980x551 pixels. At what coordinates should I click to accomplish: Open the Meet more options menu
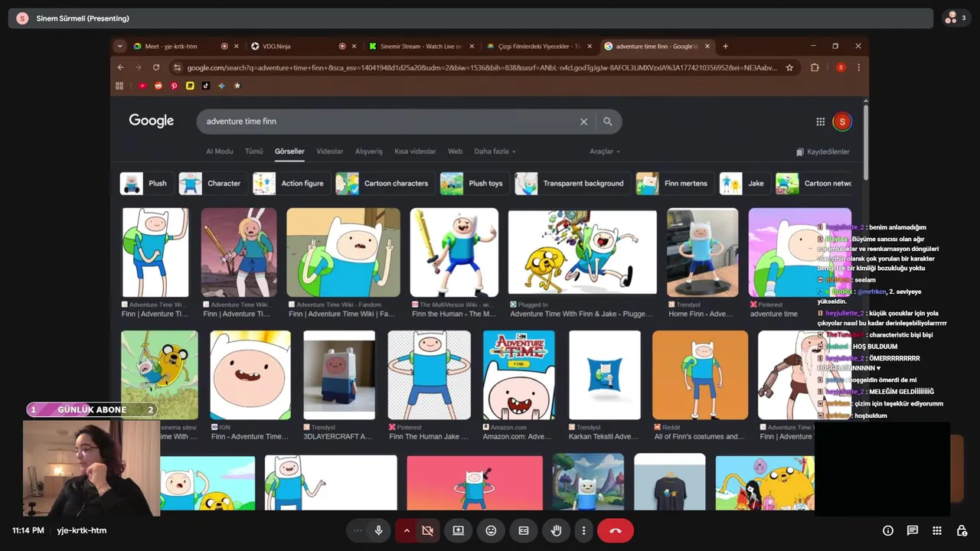[x=583, y=530]
